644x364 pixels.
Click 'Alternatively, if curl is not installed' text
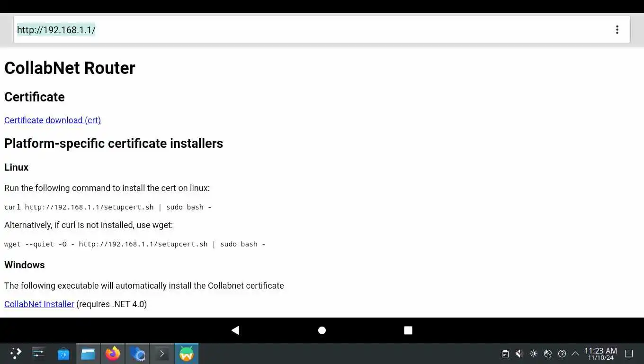89,225
